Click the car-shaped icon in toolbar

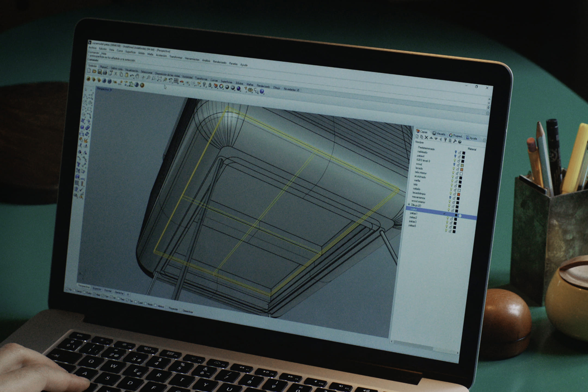click(x=182, y=82)
